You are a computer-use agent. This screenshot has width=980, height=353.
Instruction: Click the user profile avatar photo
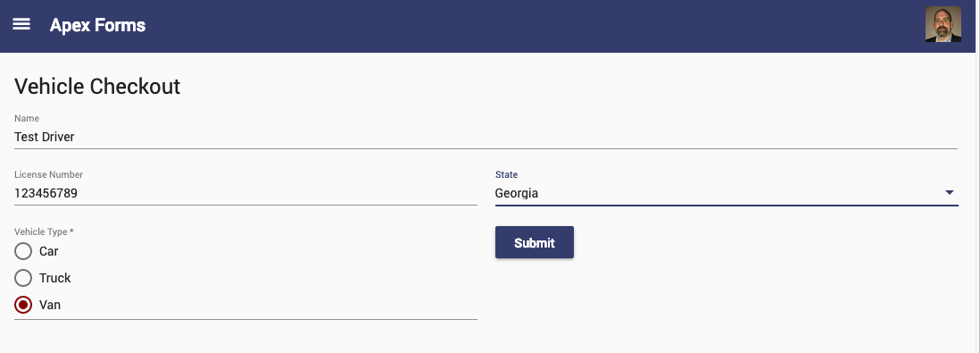click(943, 24)
